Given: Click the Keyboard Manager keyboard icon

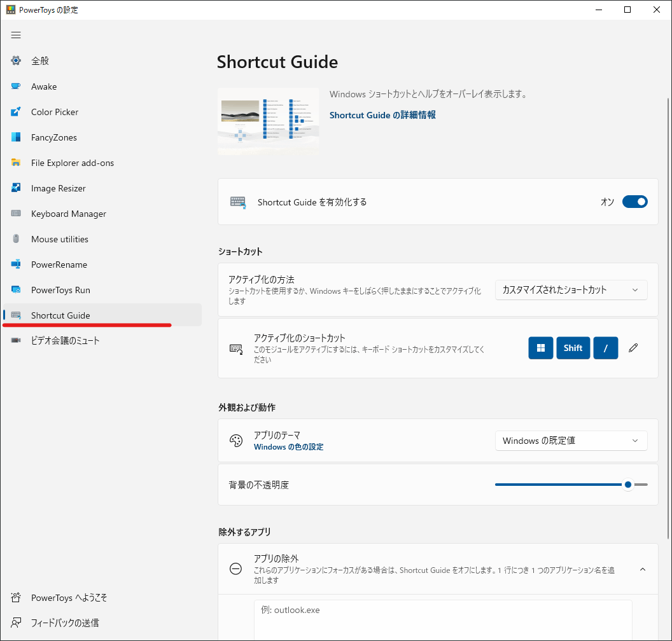Looking at the screenshot, I should click(x=16, y=213).
